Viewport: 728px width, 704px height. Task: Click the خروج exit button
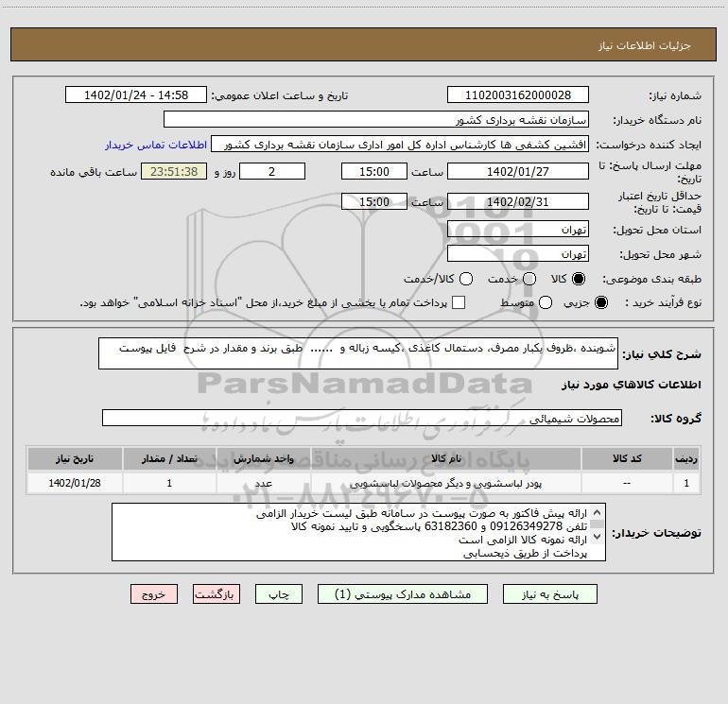pyautogui.click(x=154, y=594)
